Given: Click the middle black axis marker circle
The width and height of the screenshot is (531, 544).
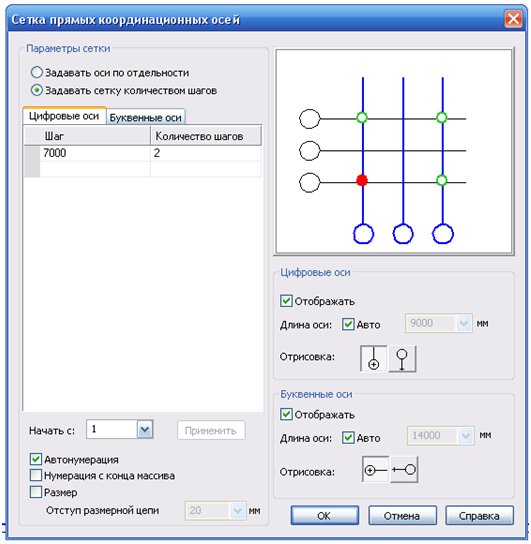Looking at the screenshot, I should tap(309, 151).
